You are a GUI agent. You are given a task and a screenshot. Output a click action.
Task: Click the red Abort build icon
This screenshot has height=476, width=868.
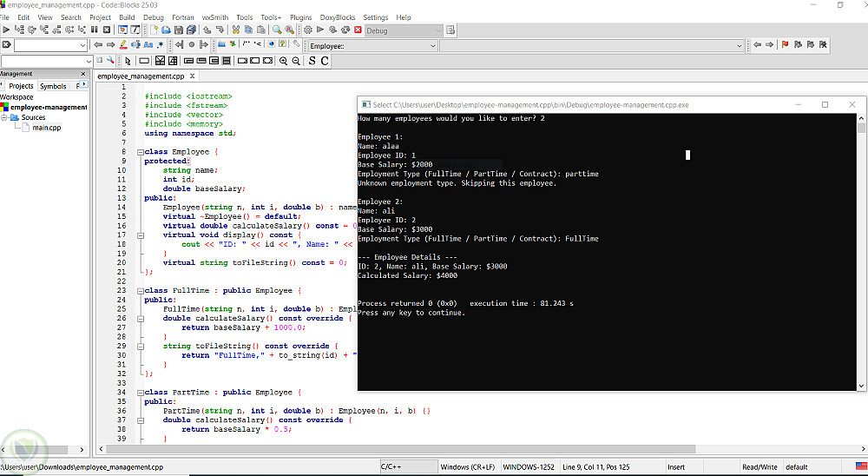point(358,30)
